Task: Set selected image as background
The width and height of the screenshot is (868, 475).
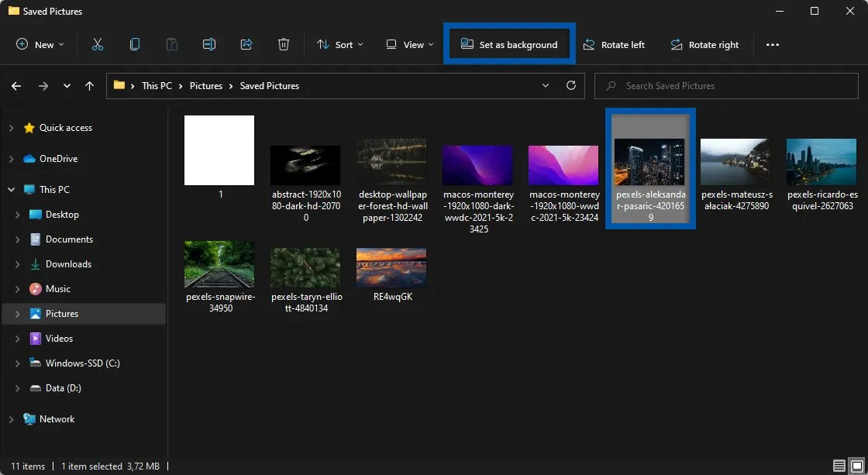Action: pyautogui.click(x=508, y=44)
